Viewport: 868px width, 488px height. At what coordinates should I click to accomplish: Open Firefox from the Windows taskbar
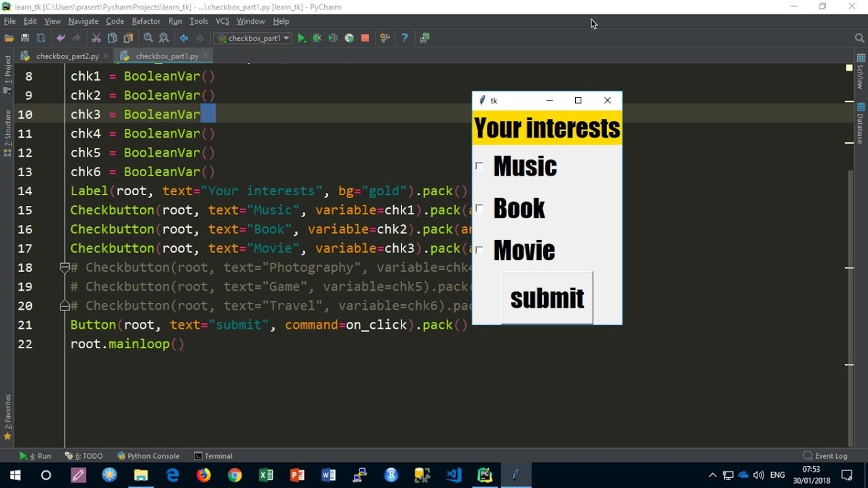coord(203,475)
